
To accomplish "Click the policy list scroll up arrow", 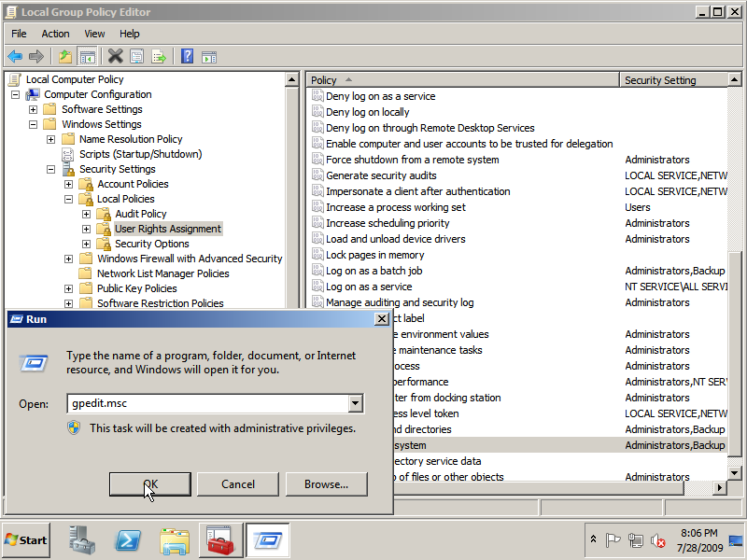I will pyautogui.click(x=734, y=79).
